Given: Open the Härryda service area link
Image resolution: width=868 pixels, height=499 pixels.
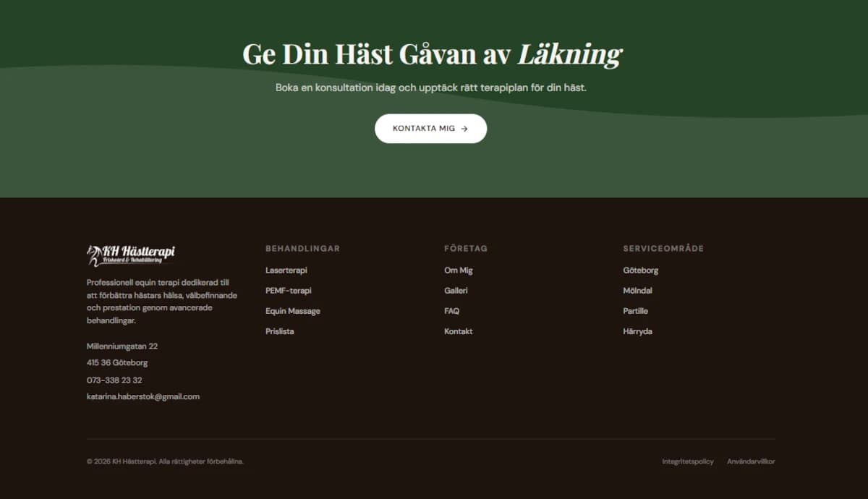Looking at the screenshot, I should [637, 331].
